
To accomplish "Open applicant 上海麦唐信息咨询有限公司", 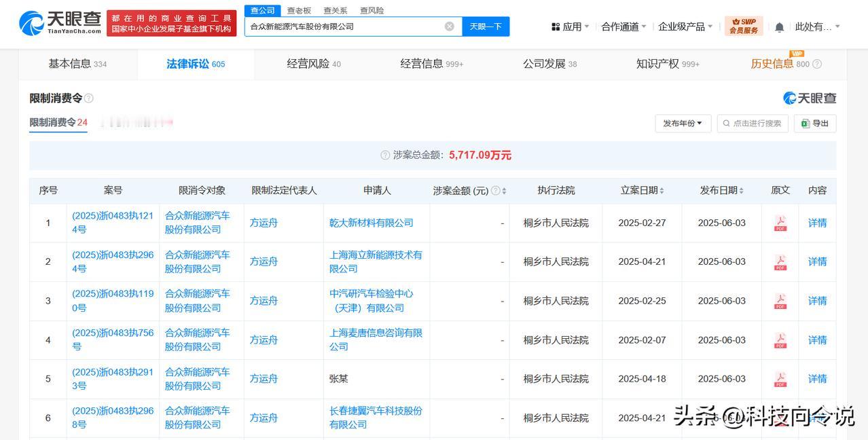I will tap(376, 340).
